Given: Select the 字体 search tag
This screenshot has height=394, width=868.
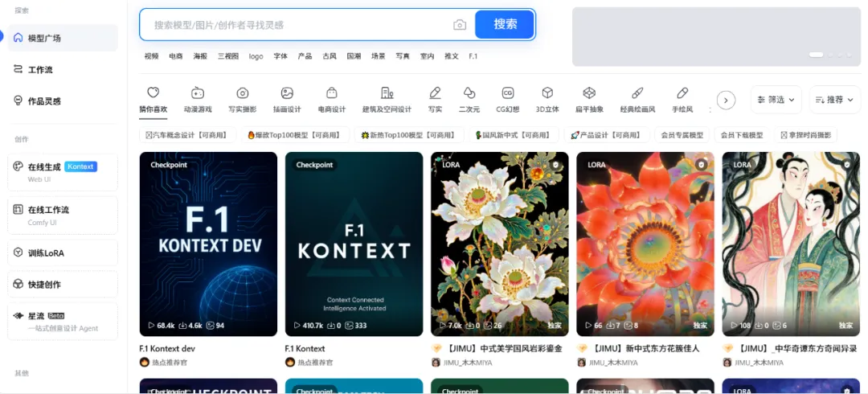Looking at the screenshot, I should tap(280, 56).
